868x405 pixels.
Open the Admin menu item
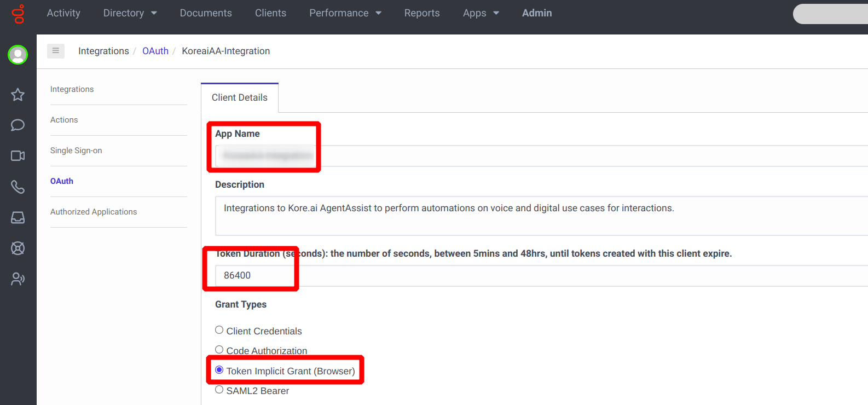click(536, 13)
